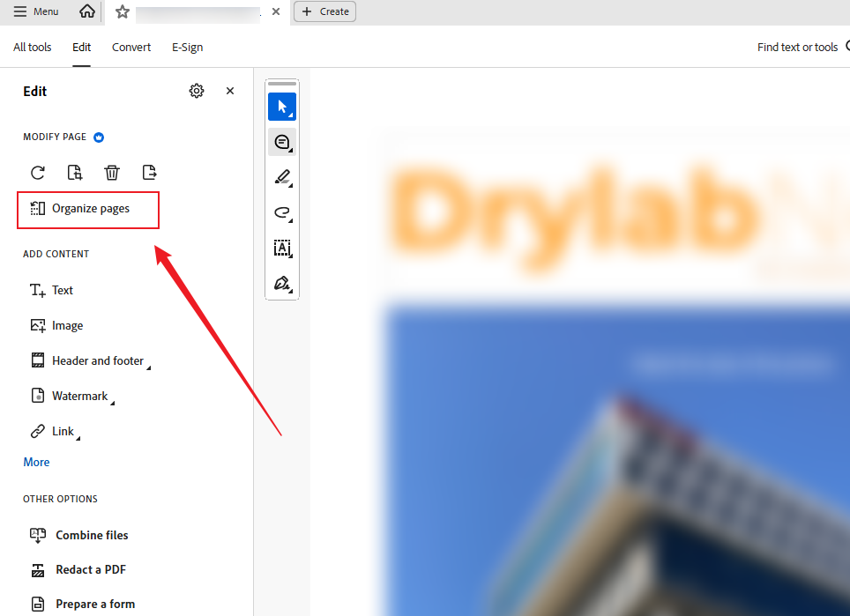Select the Selection arrow tool
Viewport: 850px width, 616px height.
coord(281,106)
